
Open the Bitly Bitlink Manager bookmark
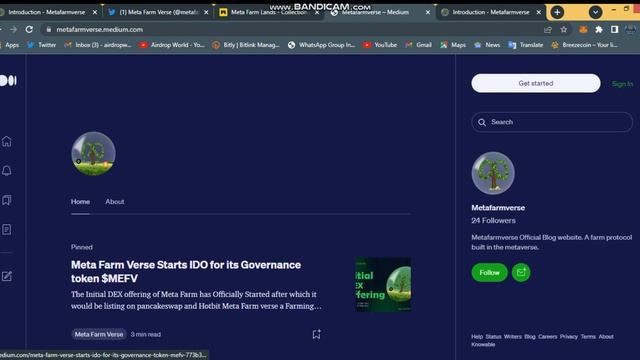(245, 45)
